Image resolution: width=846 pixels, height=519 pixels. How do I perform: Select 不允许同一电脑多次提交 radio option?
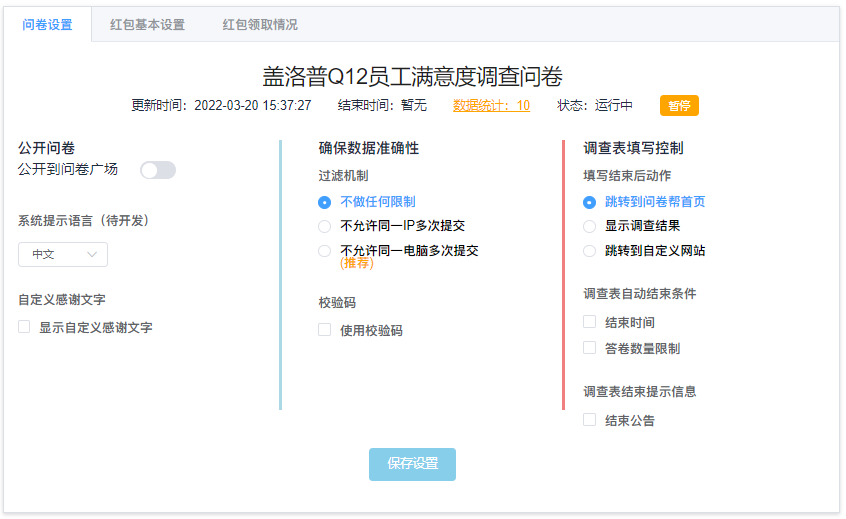[324, 251]
